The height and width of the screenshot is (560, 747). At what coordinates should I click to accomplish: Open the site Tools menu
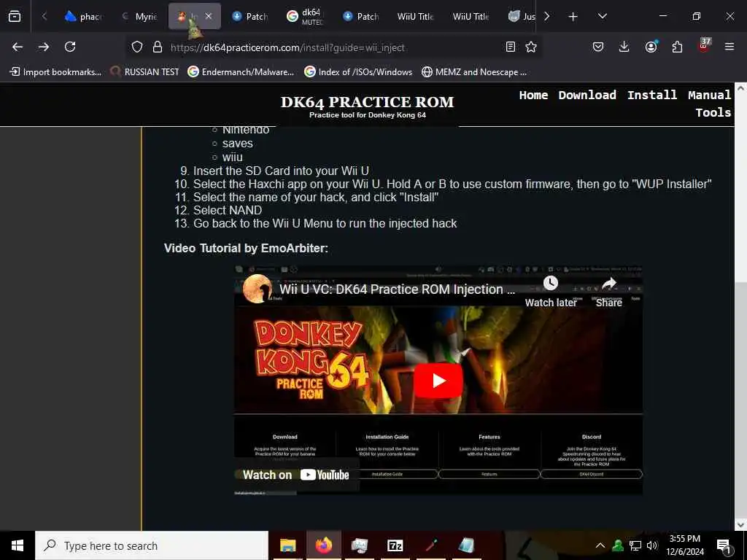pyautogui.click(x=713, y=113)
